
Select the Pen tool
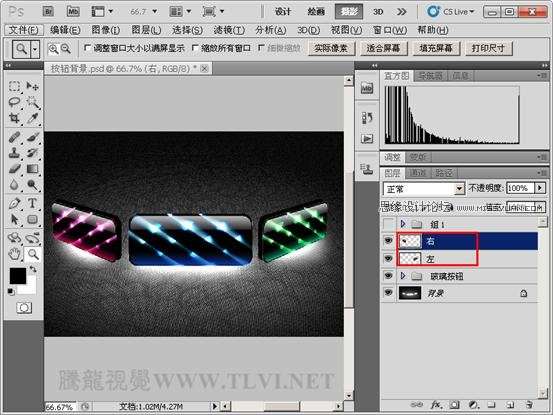pyautogui.click(x=14, y=203)
